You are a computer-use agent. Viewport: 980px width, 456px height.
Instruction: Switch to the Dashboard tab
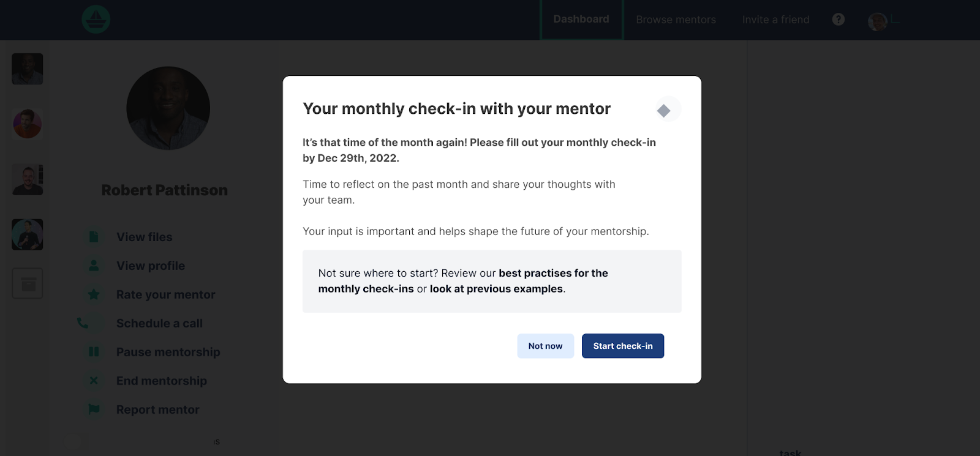[x=581, y=20]
